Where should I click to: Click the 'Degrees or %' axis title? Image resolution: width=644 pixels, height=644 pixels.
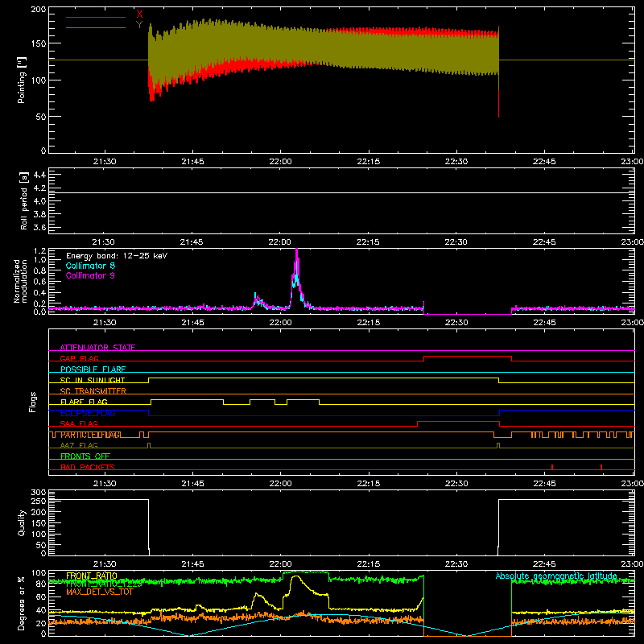tap(22, 604)
